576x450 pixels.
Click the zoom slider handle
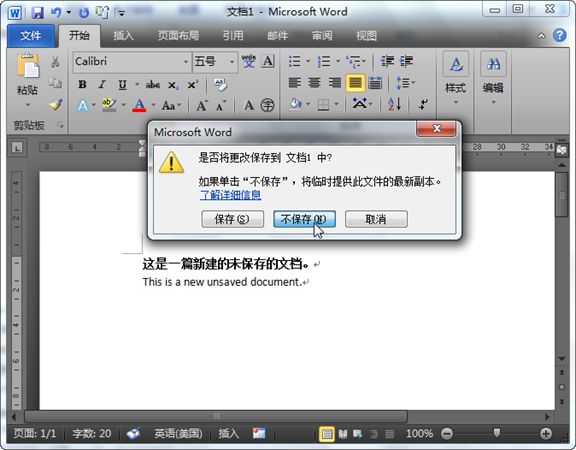click(x=497, y=433)
